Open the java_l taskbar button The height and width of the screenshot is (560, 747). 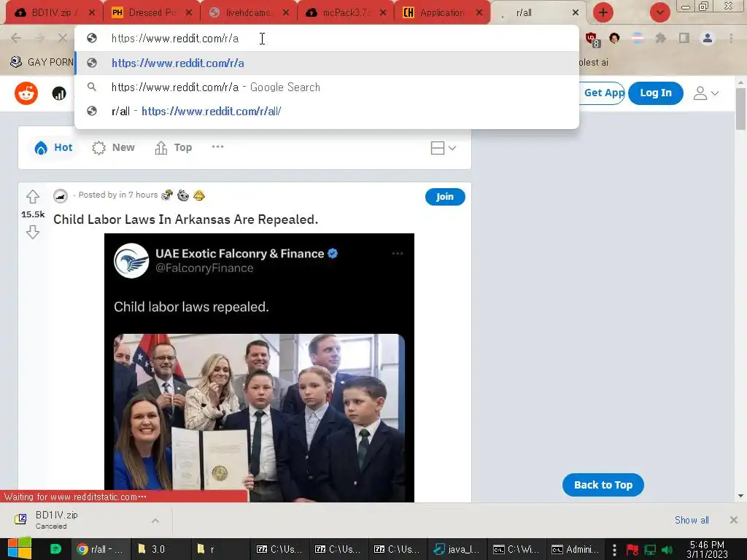(457, 549)
